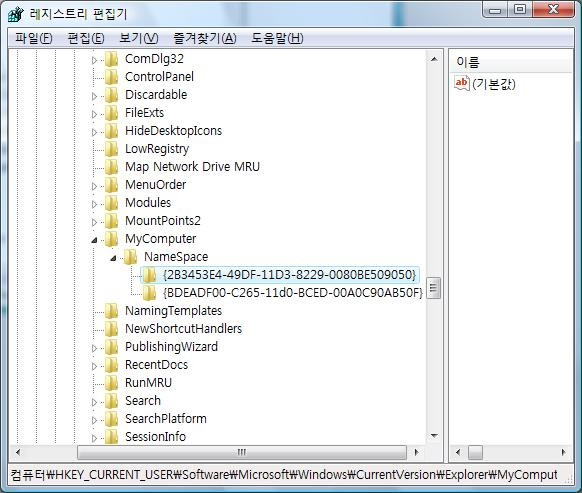
Task: Click the RecentDocs folder icon
Action: point(111,365)
